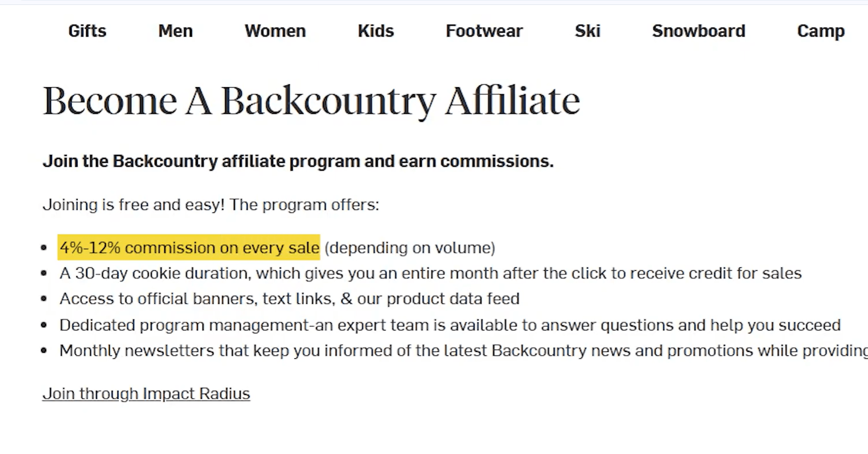
Task: Click the bullet dot before Monthly newsletters
Action: (44, 351)
